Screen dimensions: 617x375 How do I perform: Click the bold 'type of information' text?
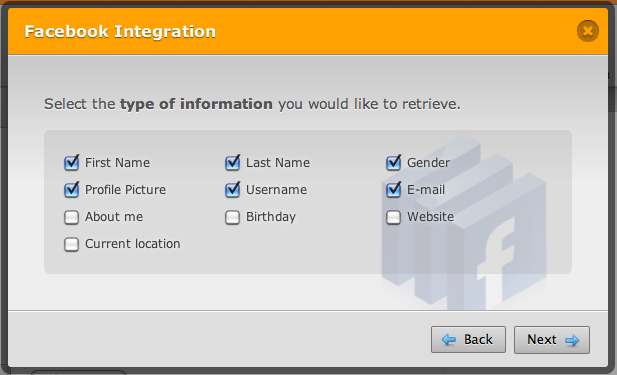196,104
